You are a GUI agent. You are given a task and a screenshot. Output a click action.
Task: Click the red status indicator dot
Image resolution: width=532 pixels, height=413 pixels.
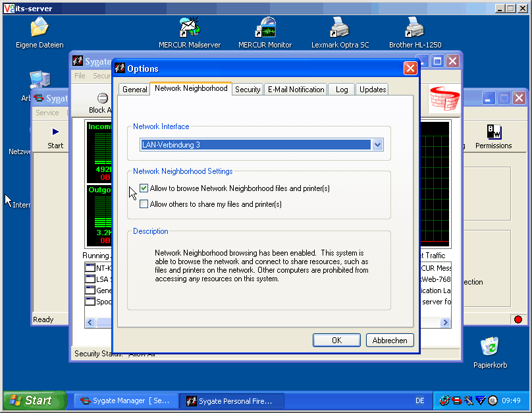point(518,319)
